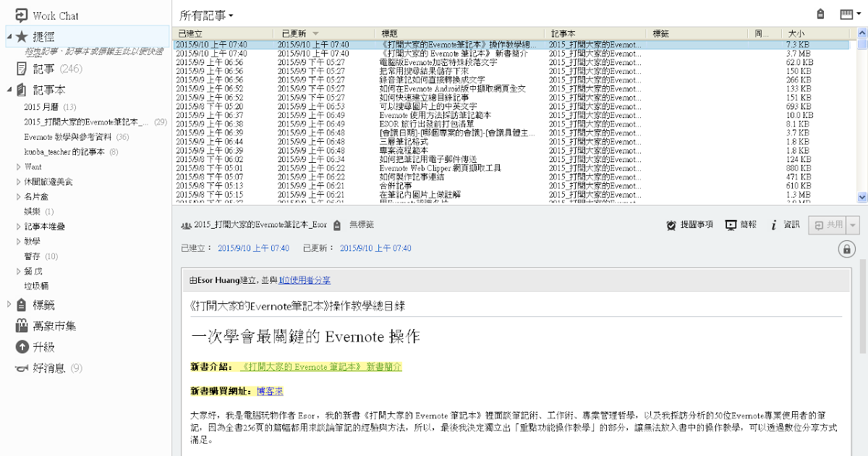Expand the 蟹戊 stack

pos(19,271)
